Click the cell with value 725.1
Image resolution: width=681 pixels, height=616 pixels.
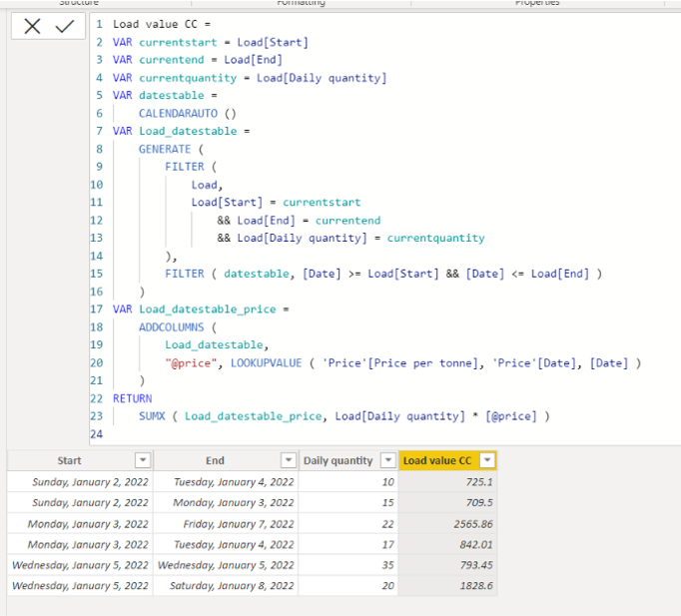click(x=447, y=482)
